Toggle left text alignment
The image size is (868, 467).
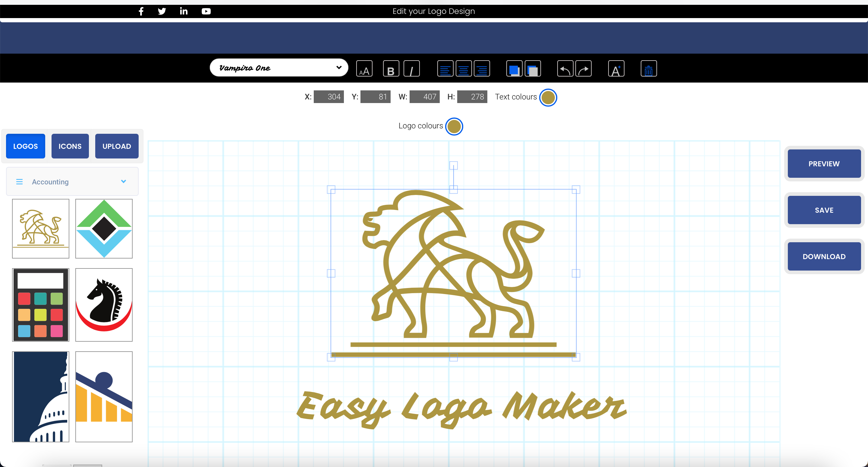point(445,68)
